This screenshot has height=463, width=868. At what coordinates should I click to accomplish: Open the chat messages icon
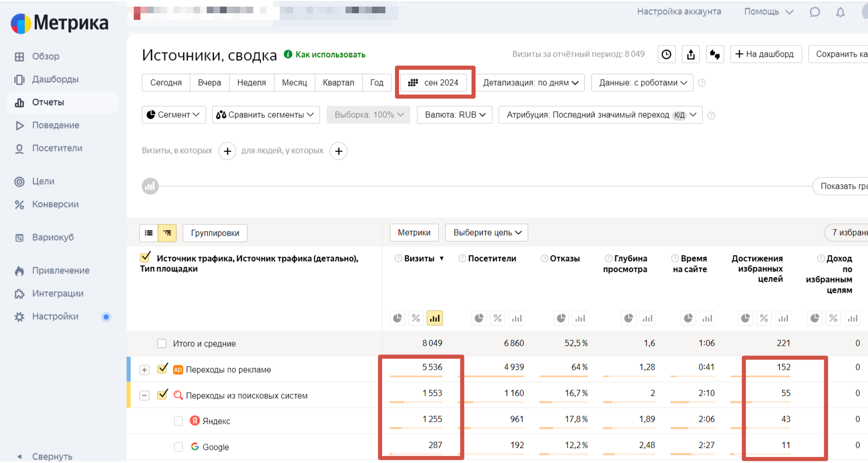pyautogui.click(x=815, y=12)
